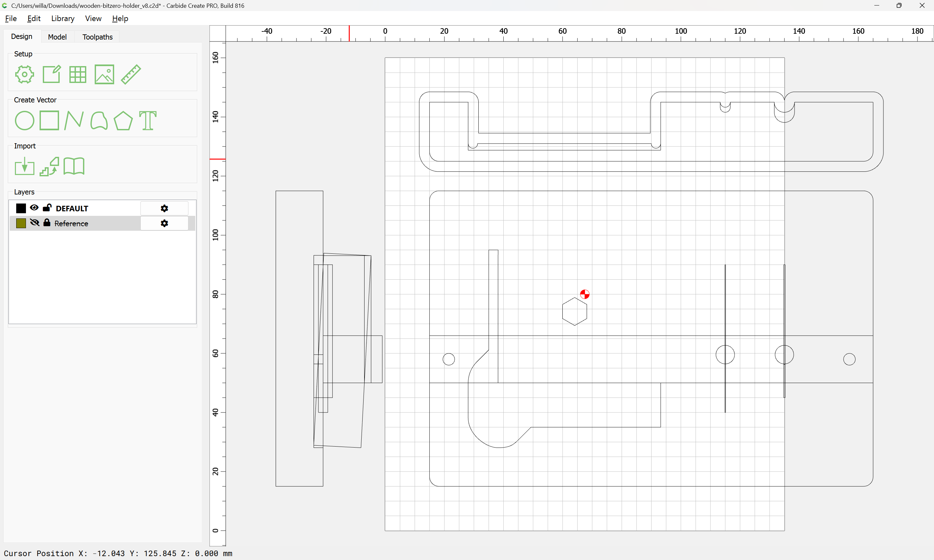Open grid settings icon

click(78, 74)
